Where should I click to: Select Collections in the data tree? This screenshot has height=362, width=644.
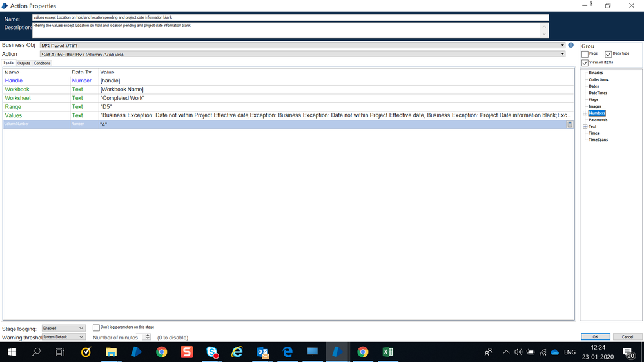(598, 80)
